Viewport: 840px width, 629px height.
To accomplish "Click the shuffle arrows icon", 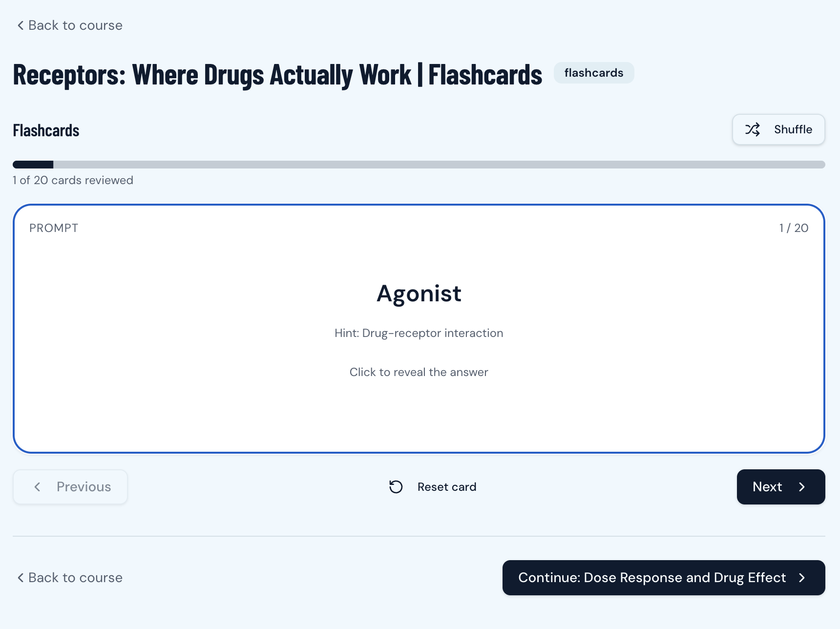I will pyautogui.click(x=753, y=129).
